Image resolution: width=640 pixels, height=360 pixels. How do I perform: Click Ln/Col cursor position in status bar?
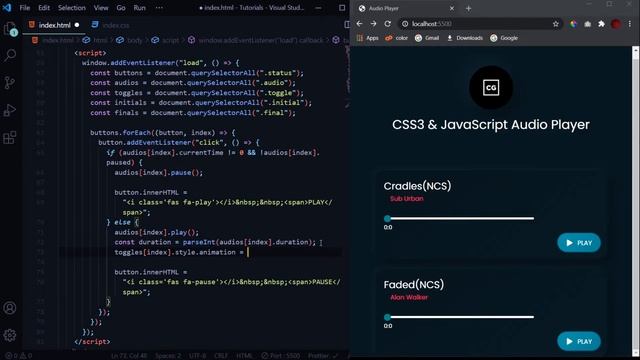click(x=129, y=356)
